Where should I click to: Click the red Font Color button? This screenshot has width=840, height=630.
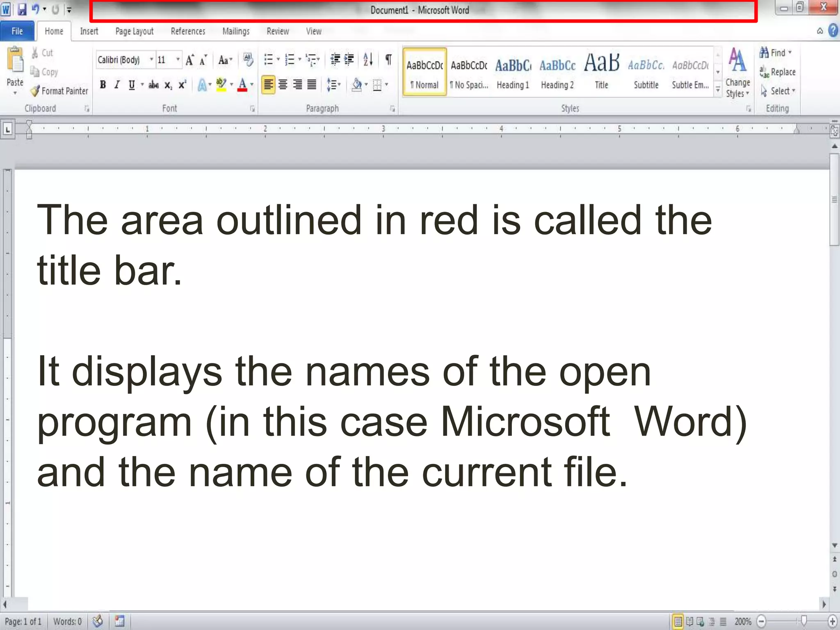pyautogui.click(x=242, y=85)
